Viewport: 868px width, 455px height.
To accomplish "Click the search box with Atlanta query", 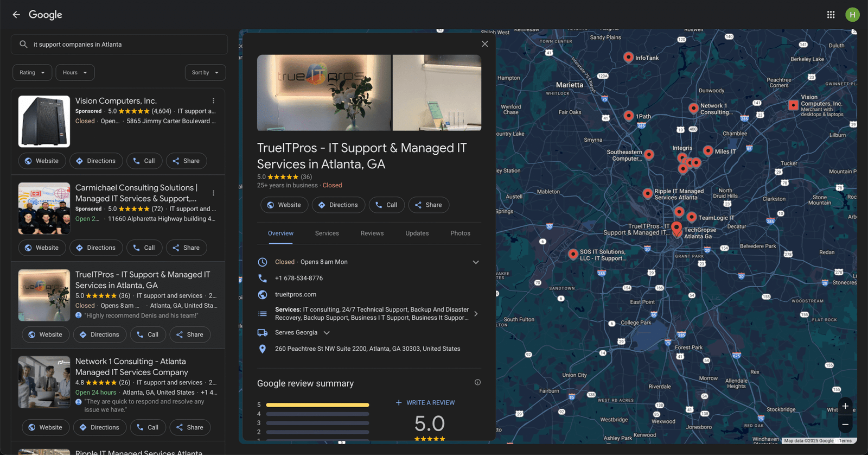I will tap(119, 45).
